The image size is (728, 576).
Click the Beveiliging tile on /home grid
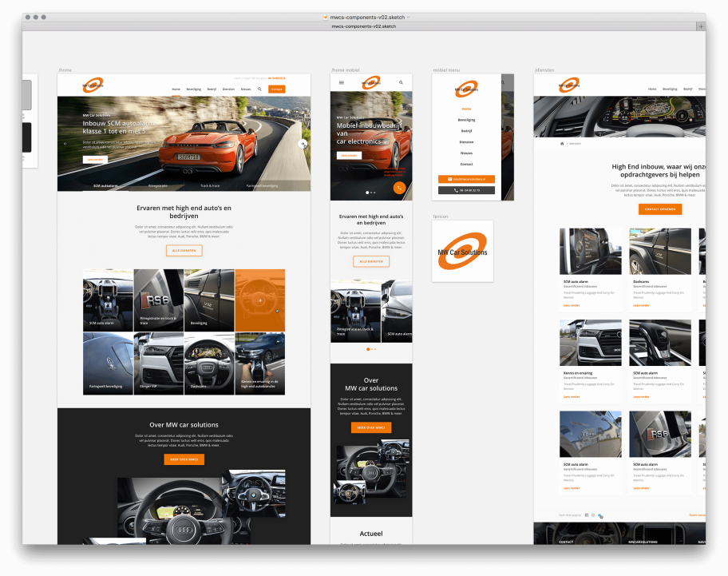point(209,300)
